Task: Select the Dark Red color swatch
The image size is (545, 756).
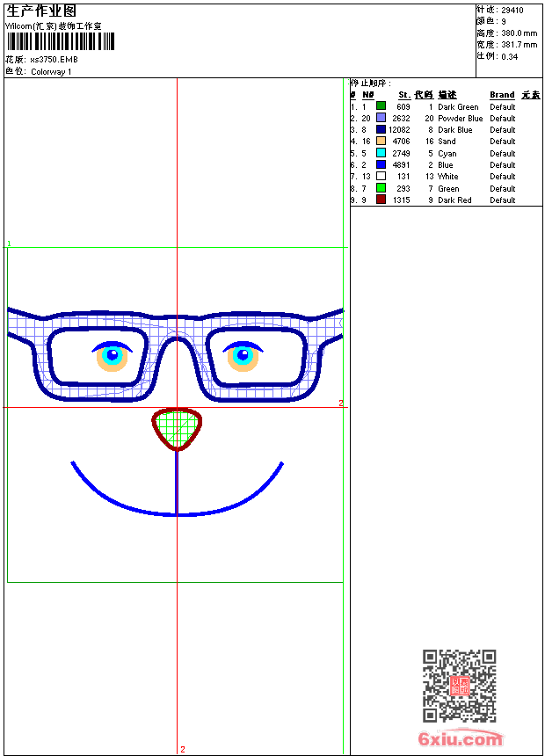Action: click(x=381, y=200)
